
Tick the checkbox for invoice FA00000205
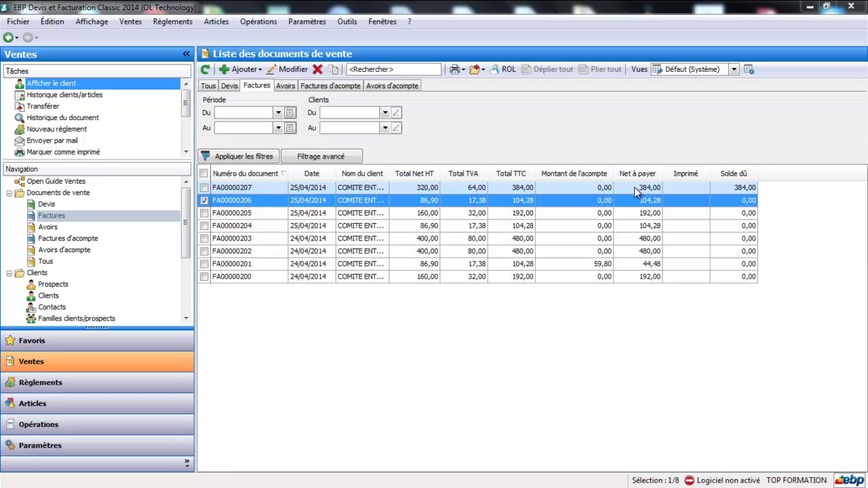click(204, 213)
